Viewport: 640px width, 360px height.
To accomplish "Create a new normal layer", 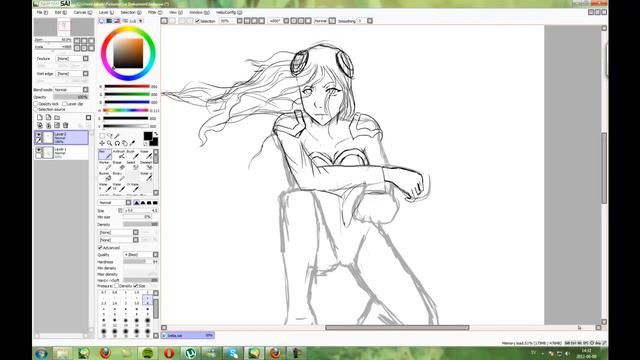I will coord(40,118).
